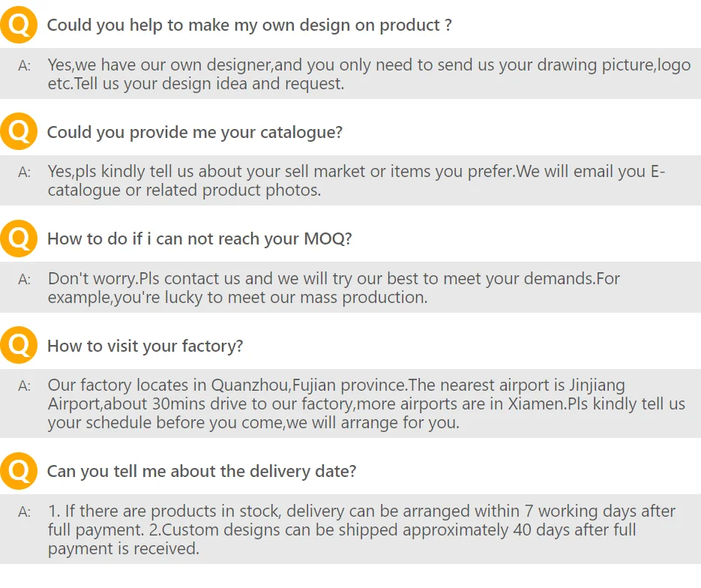Select the 'tell me about the delivery date' heading

(x=201, y=472)
